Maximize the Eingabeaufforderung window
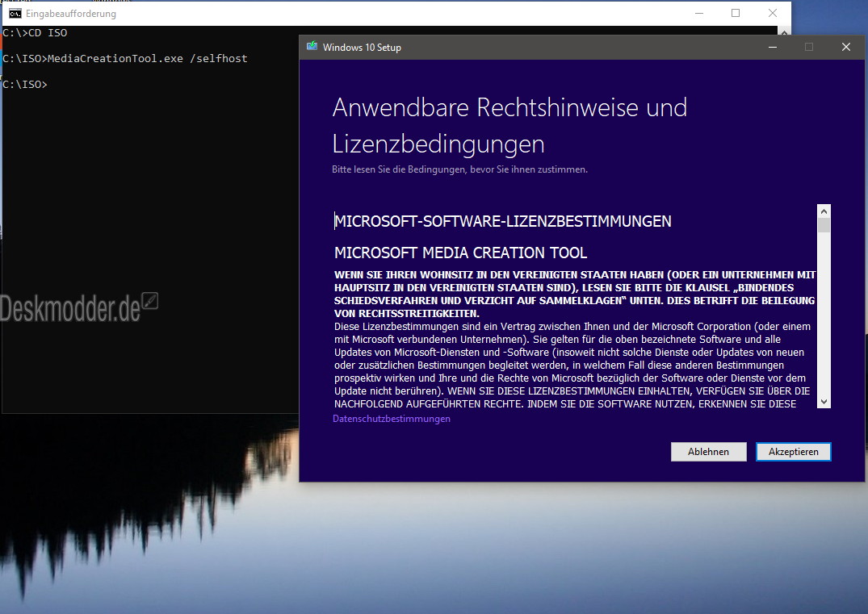This screenshot has height=614, width=868. coord(736,13)
